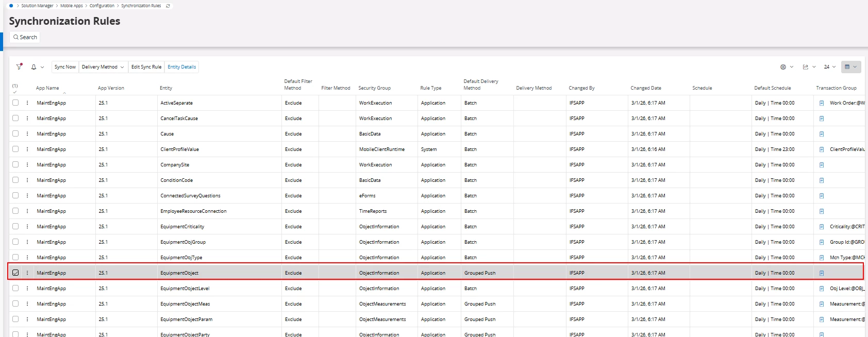The height and width of the screenshot is (337, 868).
Task: Open the page size 24 dropdown
Action: pos(829,67)
